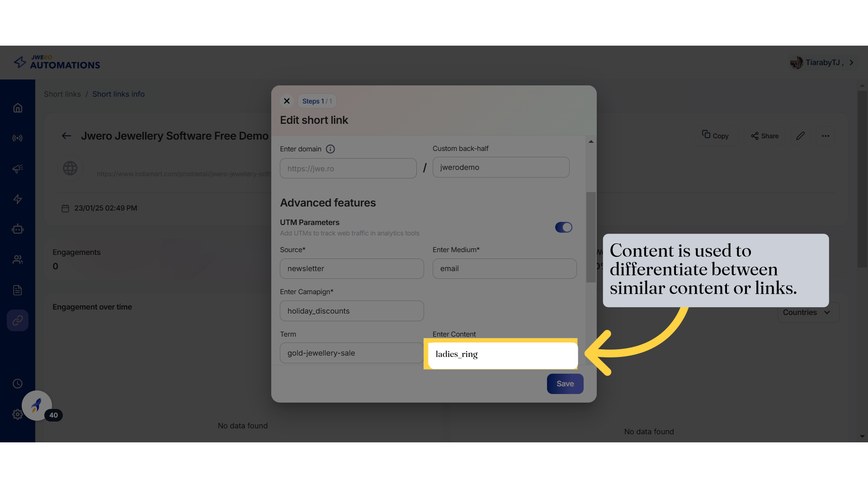Viewport: 868px width, 488px height.
Task: Open the broadcast icon in the sidebar
Action: pyautogui.click(x=18, y=138)
